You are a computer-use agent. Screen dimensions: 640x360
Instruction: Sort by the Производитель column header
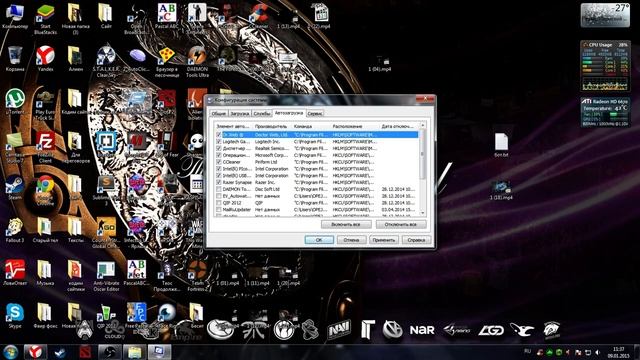[271, 126]
